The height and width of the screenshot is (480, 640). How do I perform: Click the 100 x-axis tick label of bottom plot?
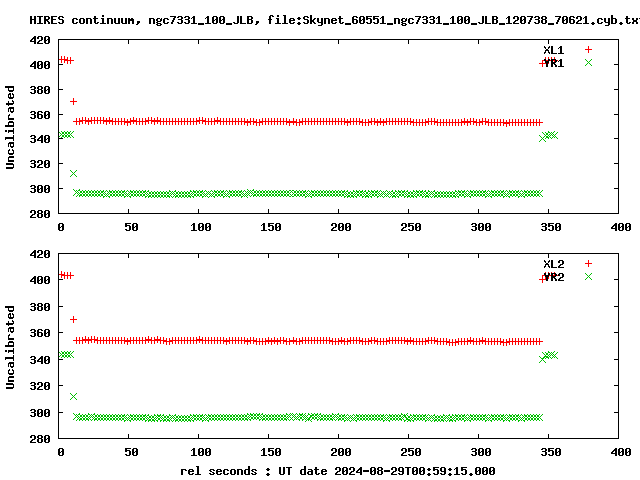pyautogui.click(x=201, y=452)
